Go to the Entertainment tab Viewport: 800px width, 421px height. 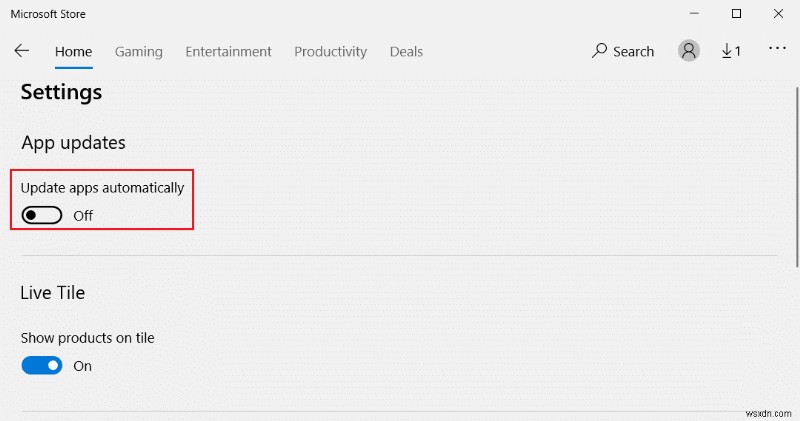[x=228, y=51]
